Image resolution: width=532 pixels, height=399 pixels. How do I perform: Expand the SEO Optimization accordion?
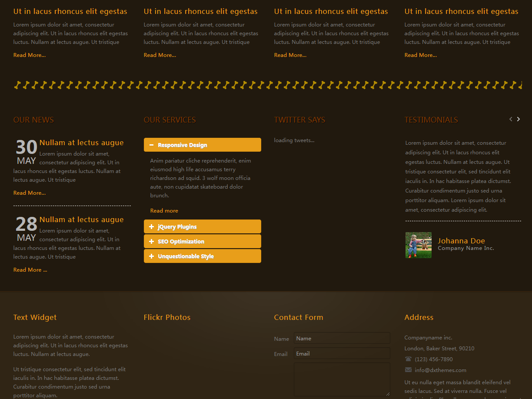coord(203,241)
